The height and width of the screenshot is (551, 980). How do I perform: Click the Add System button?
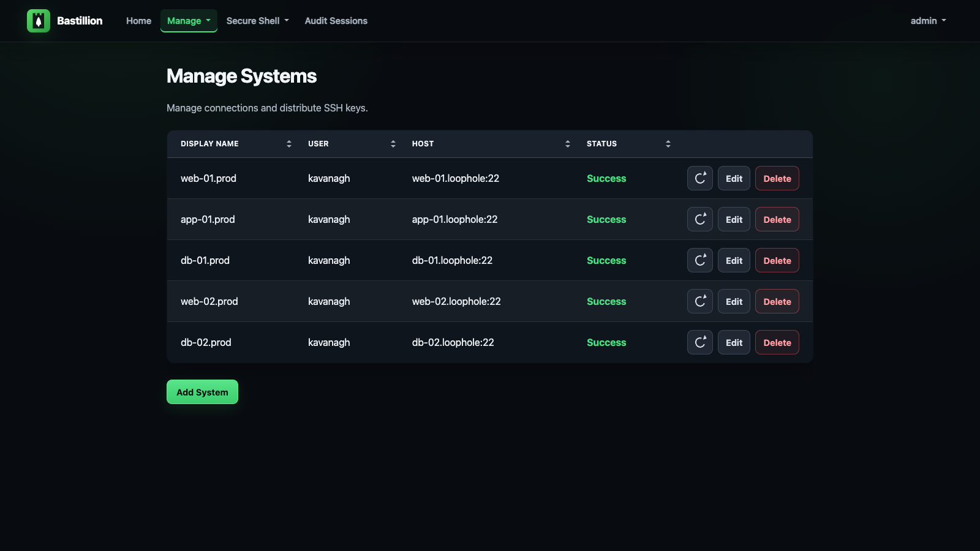(x=202, y=392)
